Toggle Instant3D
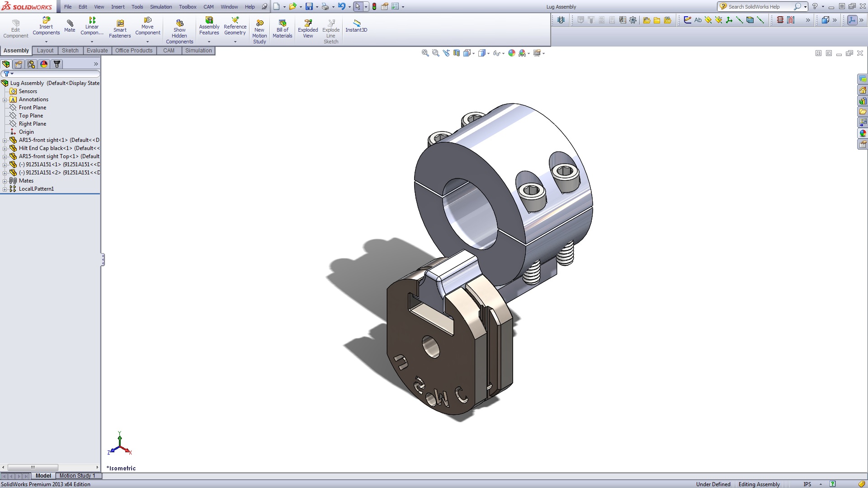The height and width of the screenshot is (488, 868). click(x=356, y=26)
